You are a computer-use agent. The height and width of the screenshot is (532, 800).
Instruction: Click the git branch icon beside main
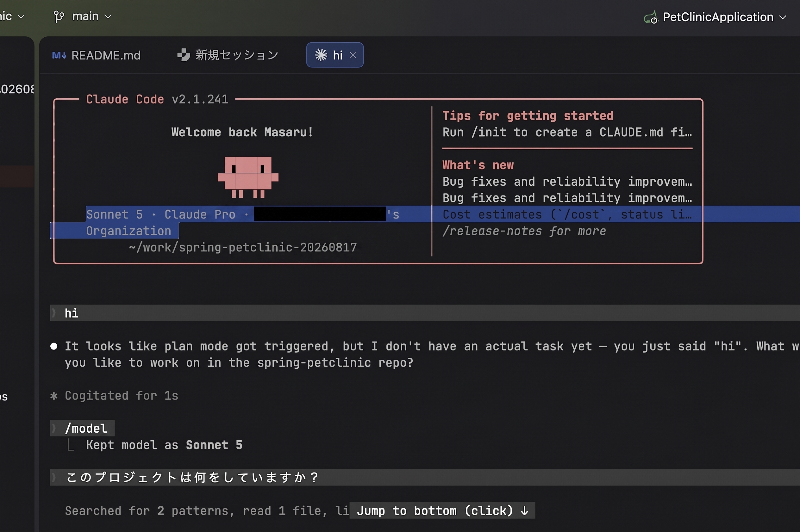pos(59,16)
